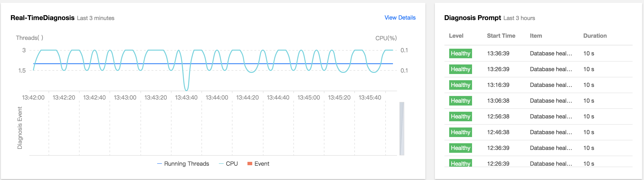644x180 pixels.
Task: Open the truncated Item text at 13:36:39
Action: [x=551, y=53]
